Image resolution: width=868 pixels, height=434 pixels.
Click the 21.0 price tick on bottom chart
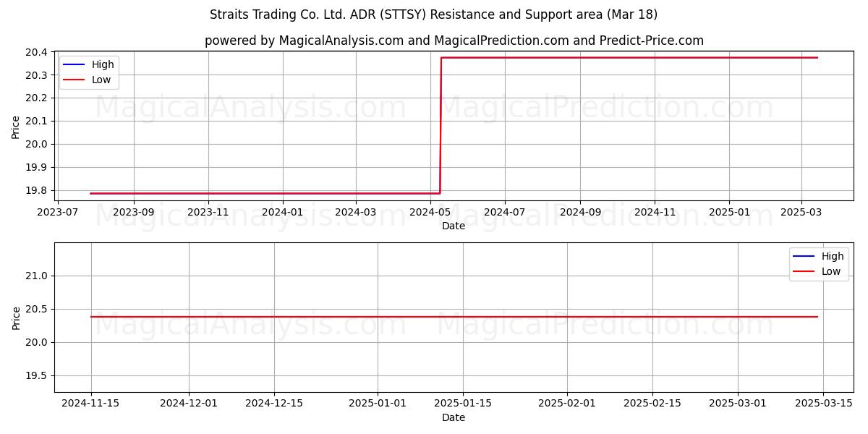(38, 276)
